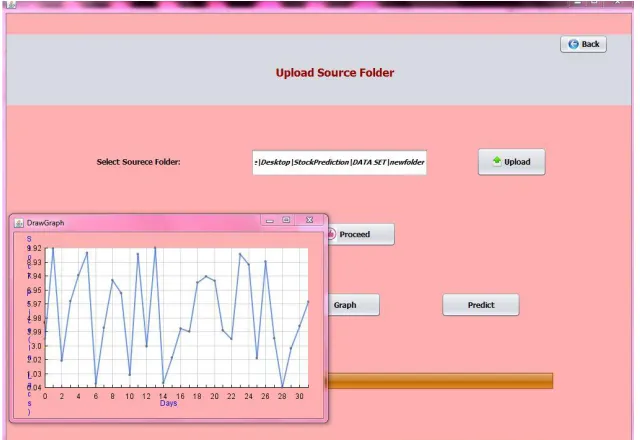640x440 pixels.
Task: Click the Proceed button
Action: click(x=360, y=234)
